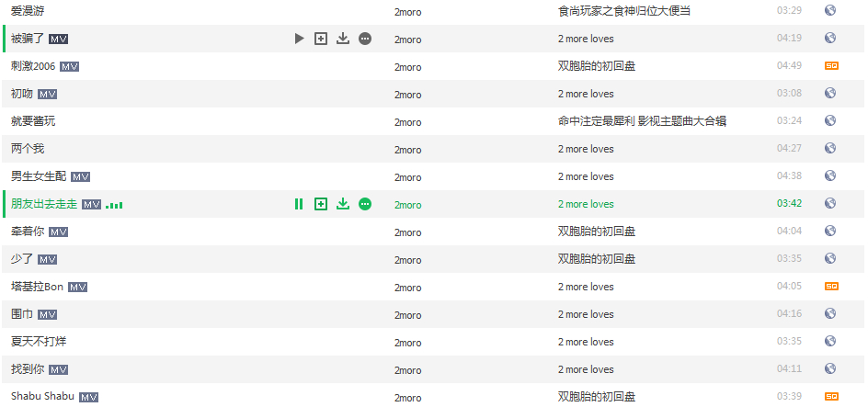This screenshot has height=407, width=868.
Task: Click the SQ quality badge for 刺激2006
Action: tap(831, 66)
